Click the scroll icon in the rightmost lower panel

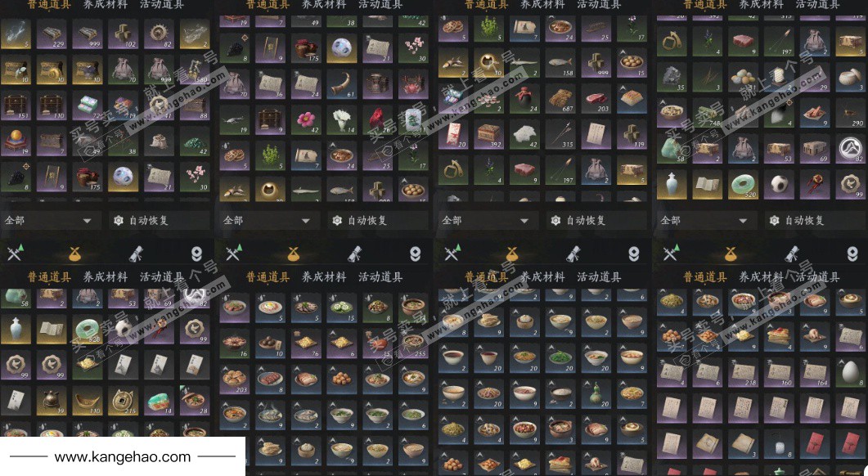tap(792, 254)
